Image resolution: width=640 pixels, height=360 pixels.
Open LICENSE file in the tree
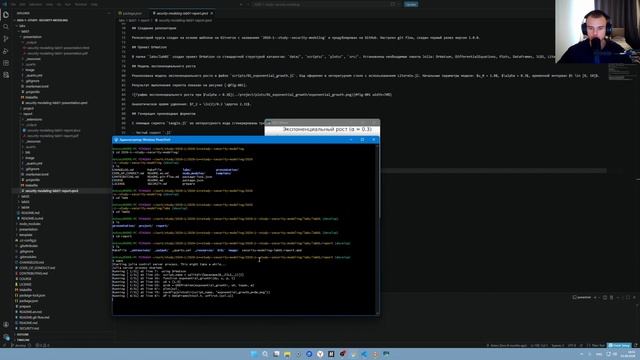25,284
